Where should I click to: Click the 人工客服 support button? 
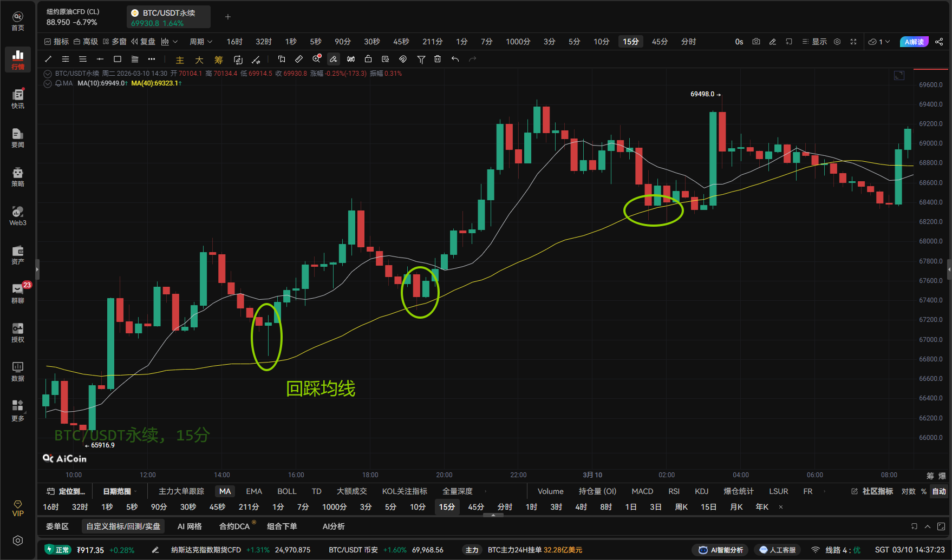[x=778, y=550]
